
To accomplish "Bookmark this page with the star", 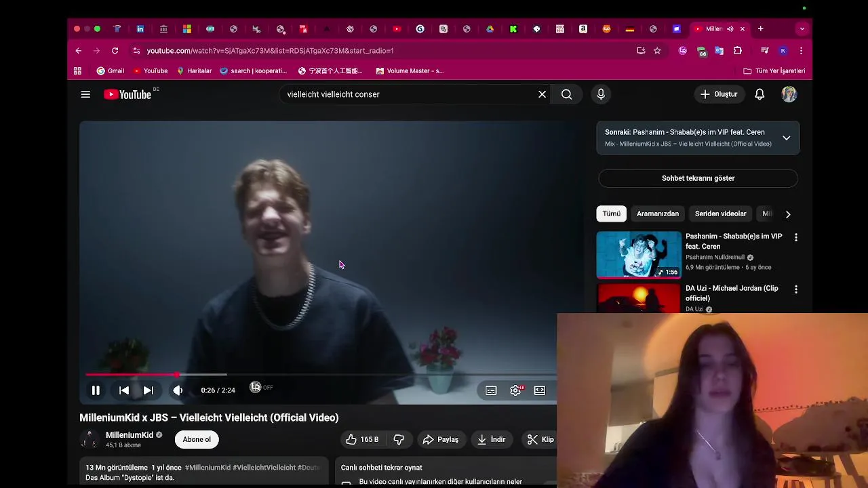I will [x=657, y=51].
